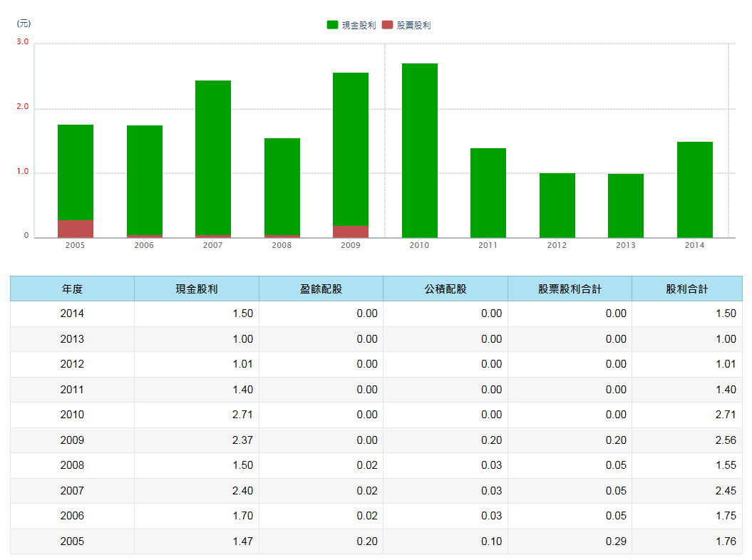This screenshot has height=560, width=752.
Task: Sort by the 盈餘配股 column header
Action: (321, 289)
